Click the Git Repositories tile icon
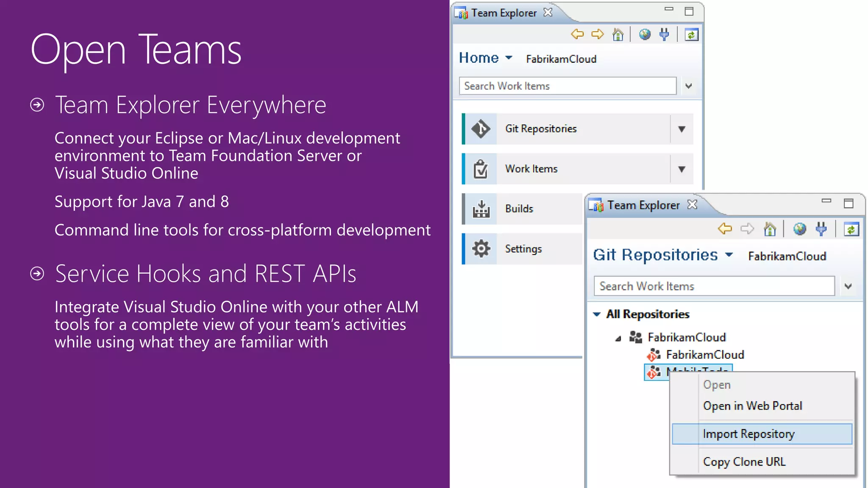This screenshot has height=488, width=868. coord(481,129)
